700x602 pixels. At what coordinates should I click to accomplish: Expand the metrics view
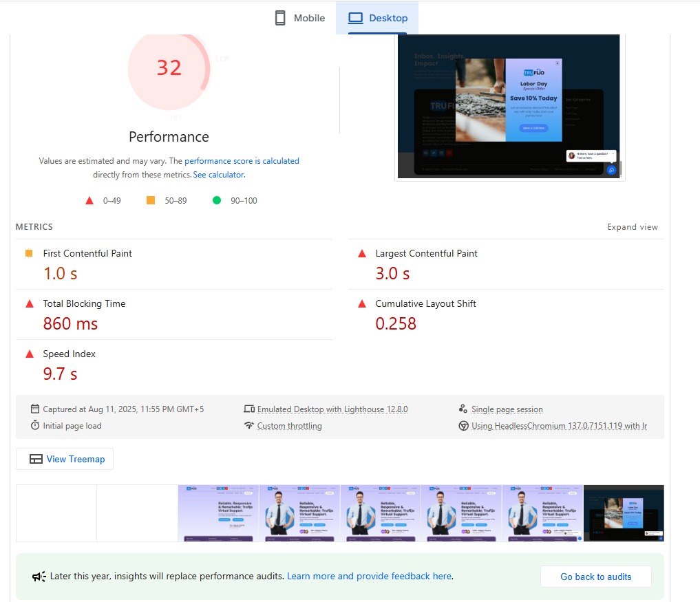coord(632,227)
